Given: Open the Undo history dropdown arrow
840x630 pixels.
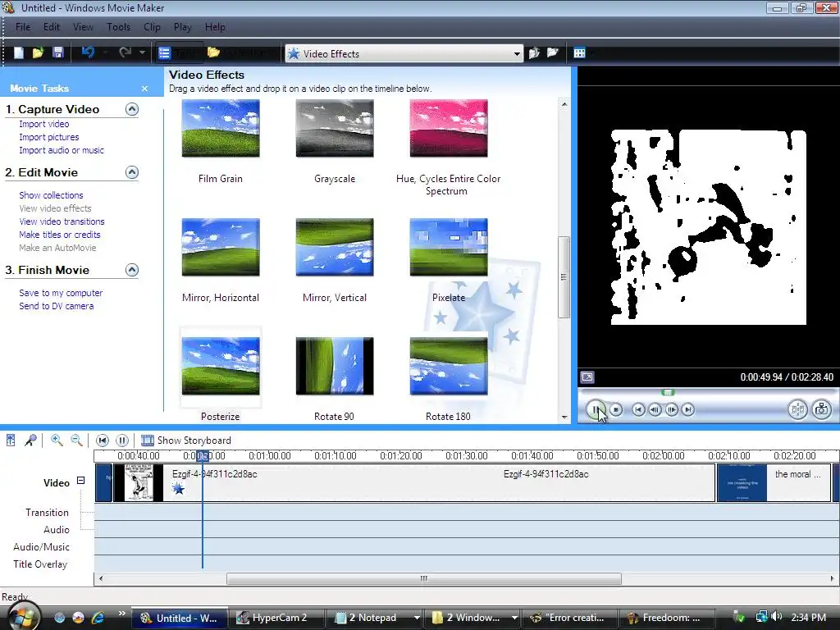Looking at the screenshot, I should pyautogui.click(x=105, y=52).
